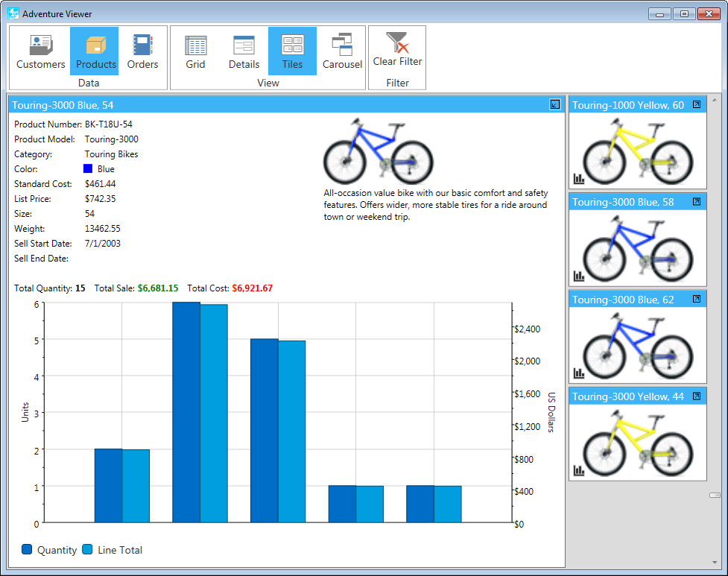728x576 pixels.
Task: Switch to Grid view
Action: (x=195, y=51)
